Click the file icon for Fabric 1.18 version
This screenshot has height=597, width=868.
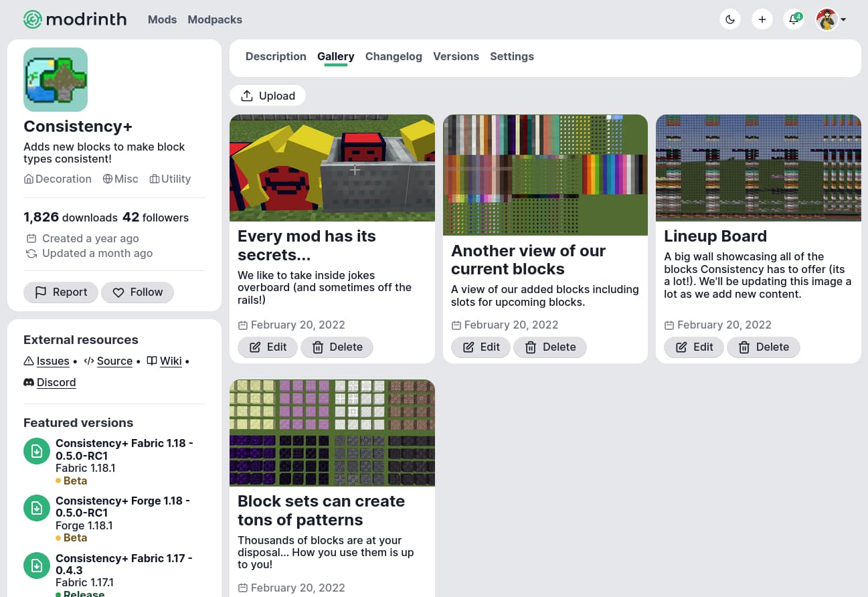[x=37, y=451]
